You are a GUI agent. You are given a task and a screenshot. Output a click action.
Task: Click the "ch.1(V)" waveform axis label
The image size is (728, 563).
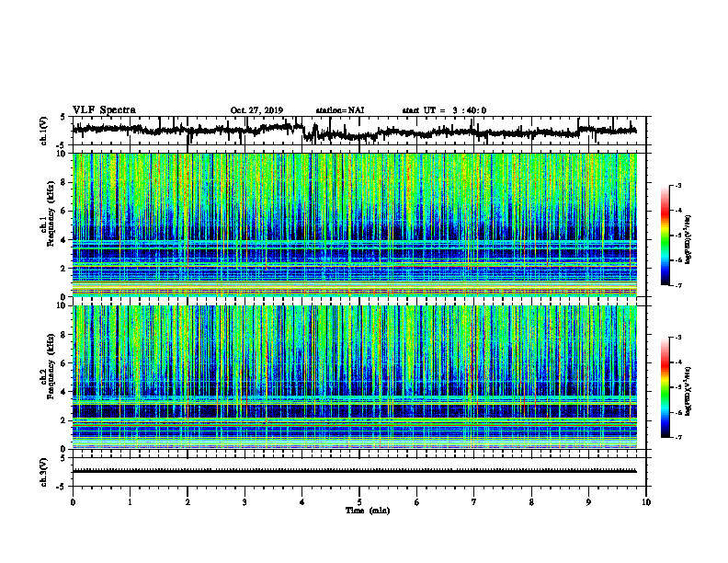[44, 131]
